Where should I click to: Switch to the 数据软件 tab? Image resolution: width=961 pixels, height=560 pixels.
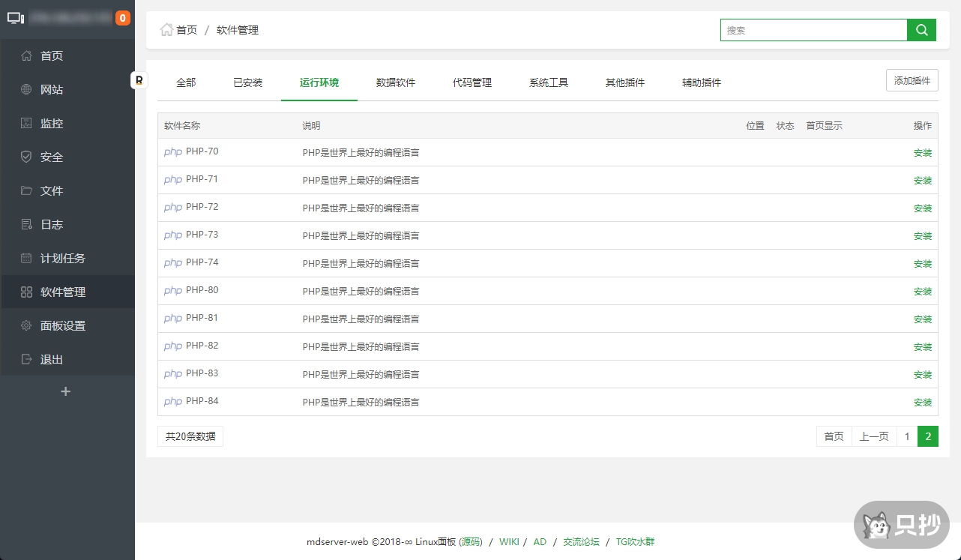click(396, 82)
